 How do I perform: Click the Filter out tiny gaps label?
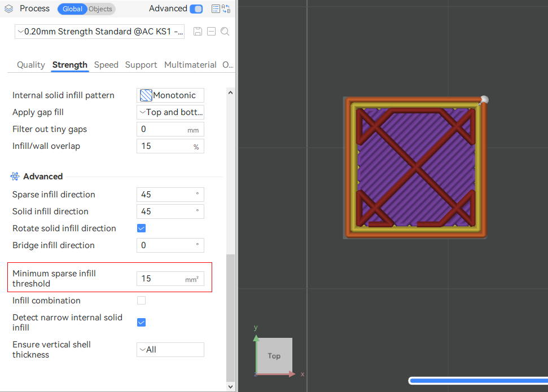pos(50,129)
